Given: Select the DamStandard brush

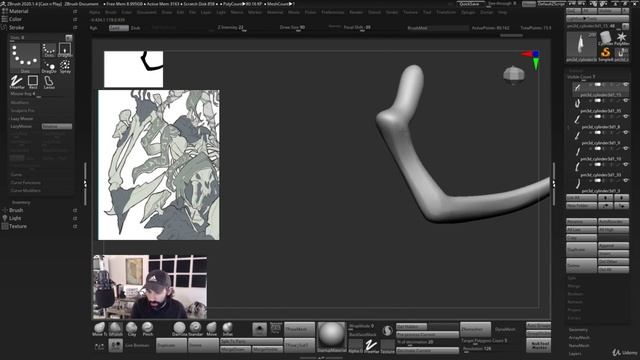Looking at the screenshot, I should tap(179, 329).
